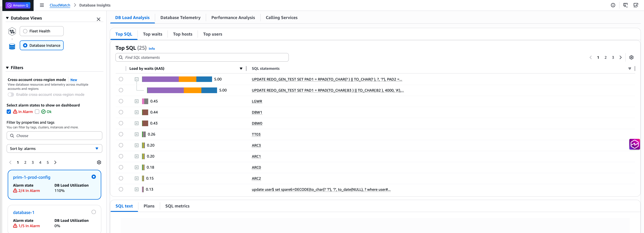This screenshot has width=644, height=233.
Task: Select radio for DBW1 row
Action: pos(121,112)
